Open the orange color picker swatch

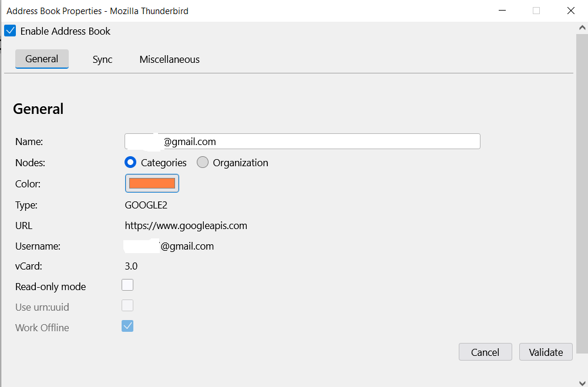(152, 183)
